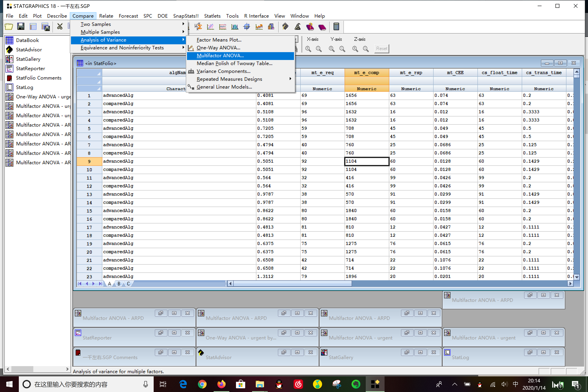Click the X-axis zoom in magnifier
The image size is (588, 392).
[308, 49]
